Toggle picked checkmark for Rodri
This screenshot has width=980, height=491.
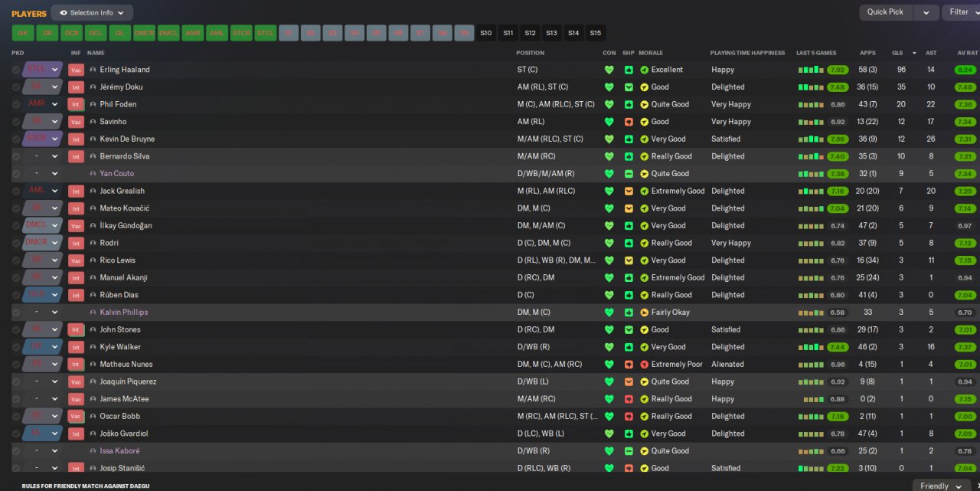coord(16,243)
